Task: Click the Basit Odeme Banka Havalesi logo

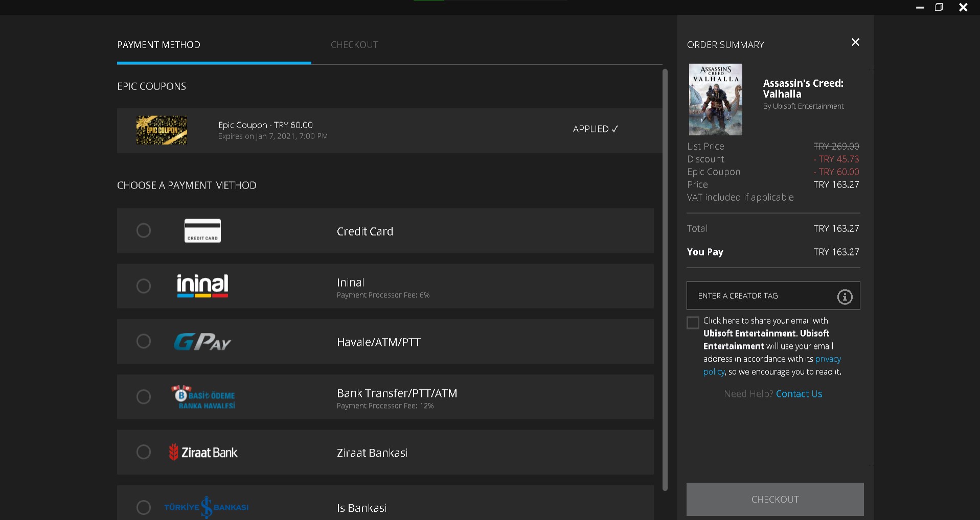Action: (x=204, y=397)
